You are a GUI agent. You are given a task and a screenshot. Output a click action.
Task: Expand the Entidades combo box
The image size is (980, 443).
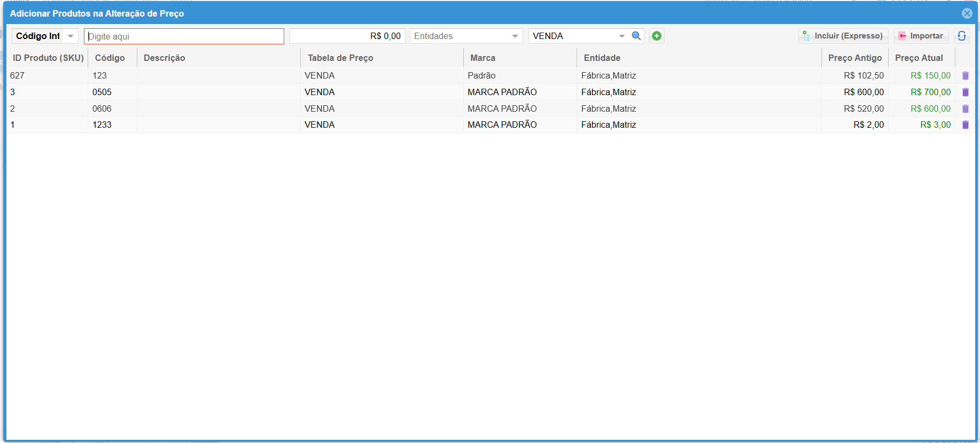515,36
